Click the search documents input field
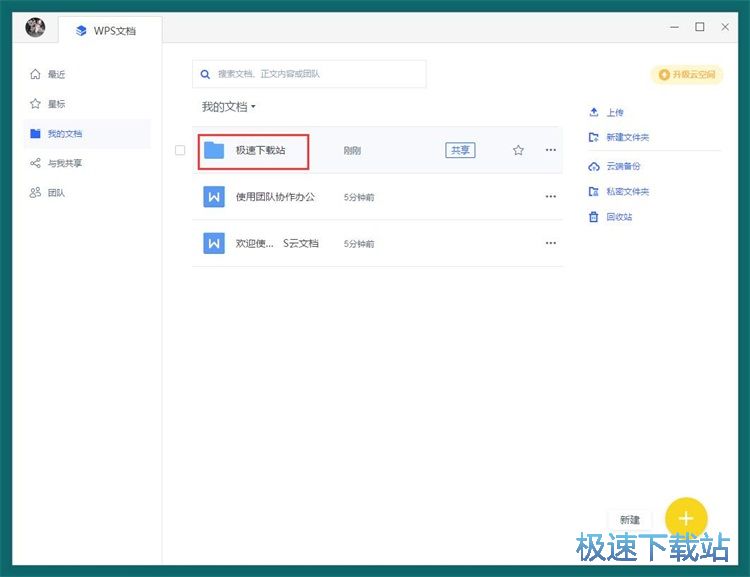The width and height of the screenshot is (750, 577). click(309, 74)
